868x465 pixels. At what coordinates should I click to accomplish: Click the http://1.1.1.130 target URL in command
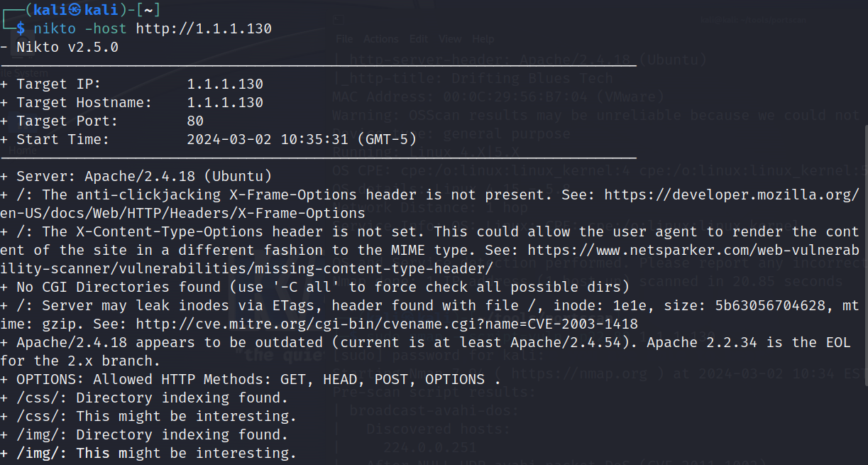tap(204, 28)
